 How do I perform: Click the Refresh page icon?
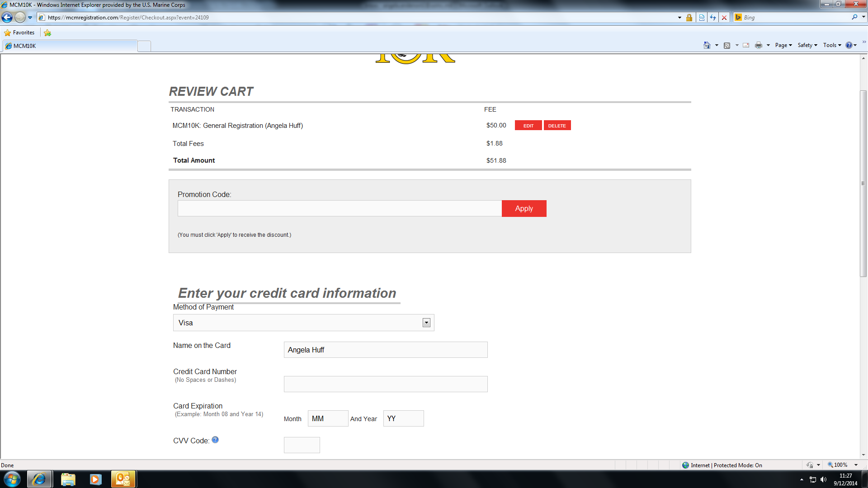[x=713, y=18]
